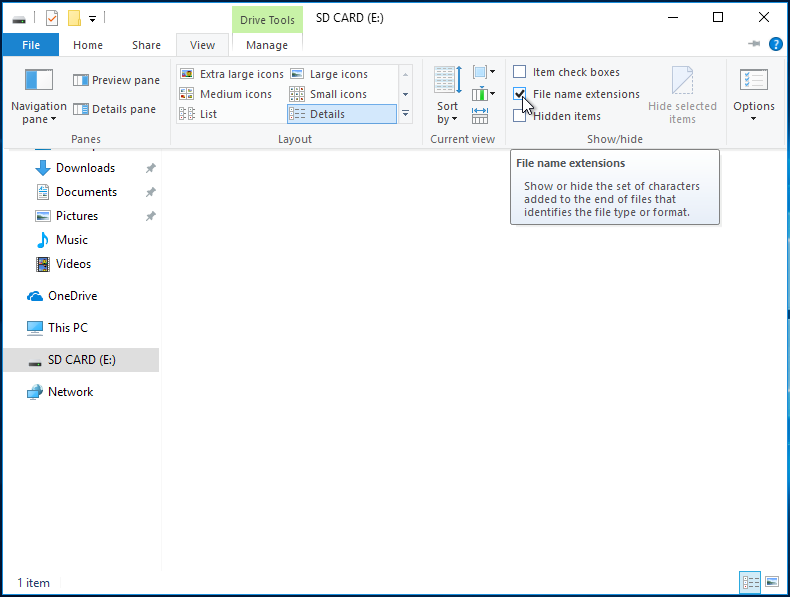Open the File menu tab

pyautogui.click(x=31, y=45)
